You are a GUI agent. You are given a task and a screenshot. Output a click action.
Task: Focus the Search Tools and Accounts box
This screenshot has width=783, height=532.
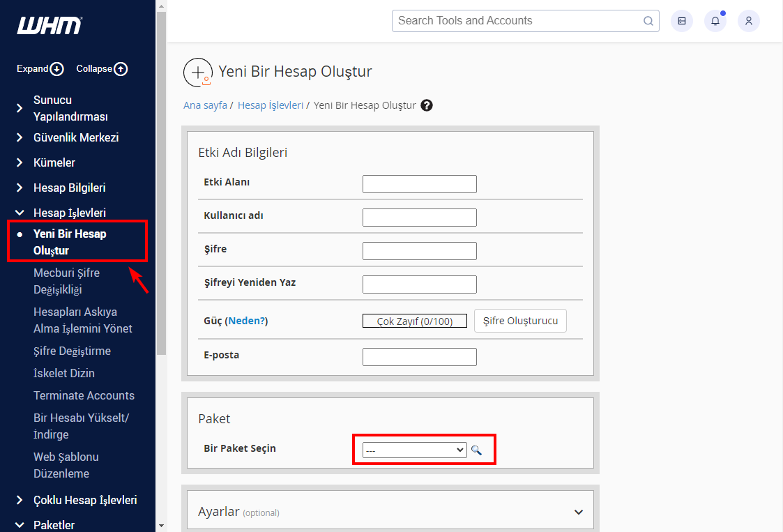516,21
